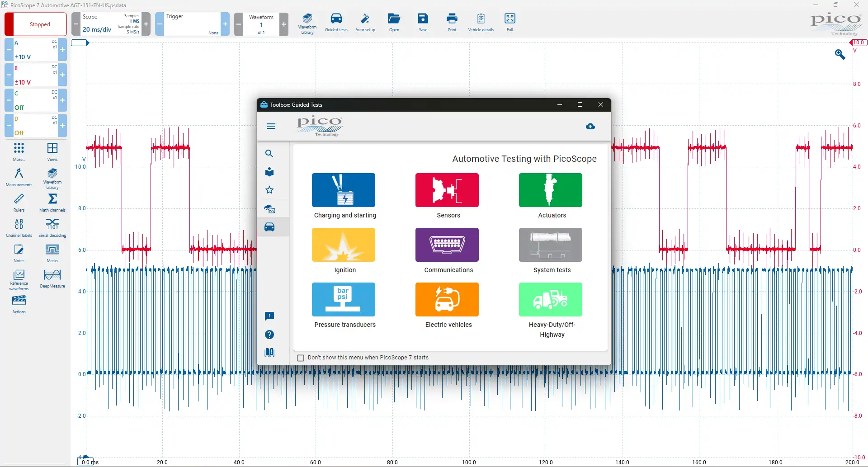Screen dimensions: 868x467
Task: Click the red 10.0 V axis marker
Action: click(x=858, y=42)
